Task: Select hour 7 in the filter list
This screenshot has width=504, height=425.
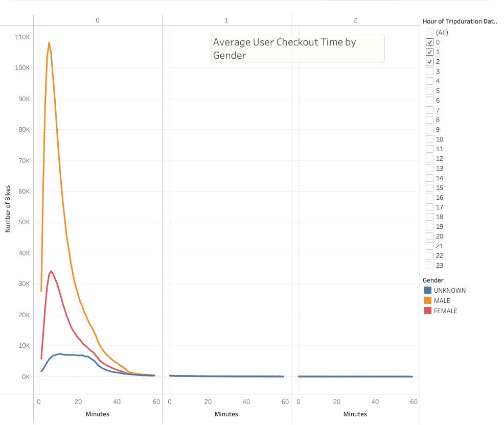Action: coord(429,110)
